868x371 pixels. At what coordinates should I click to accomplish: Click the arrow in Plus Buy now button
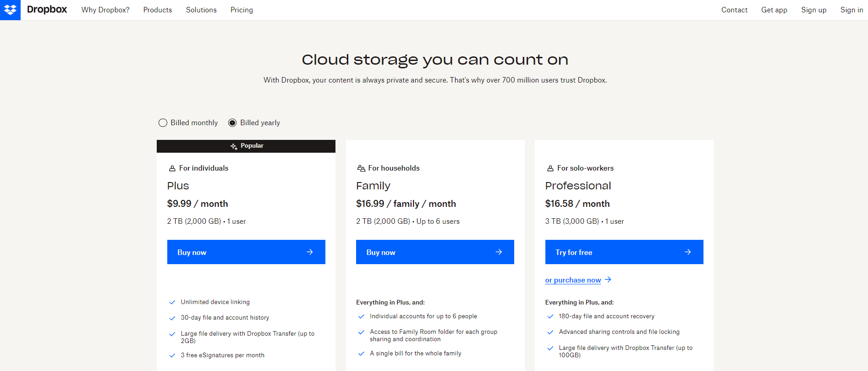pos(310,252)
